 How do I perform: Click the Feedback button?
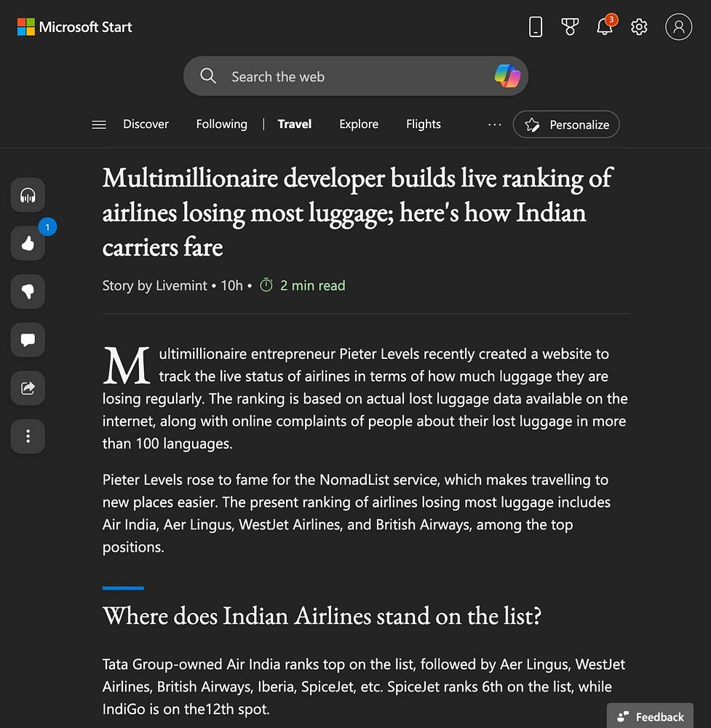click(650, 716)
